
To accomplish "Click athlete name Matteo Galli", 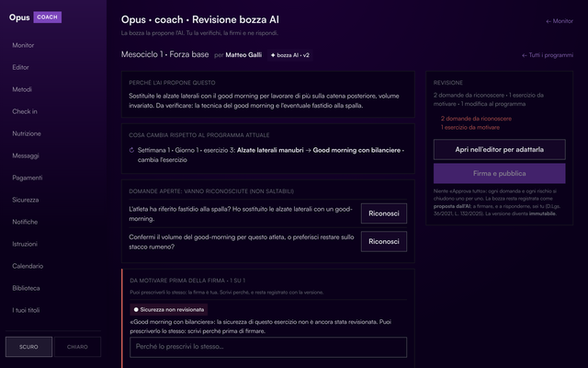I will point(243,55).
